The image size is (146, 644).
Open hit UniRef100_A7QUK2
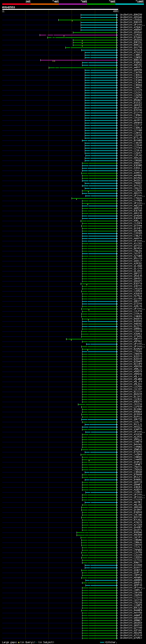(x=131, y=27)
